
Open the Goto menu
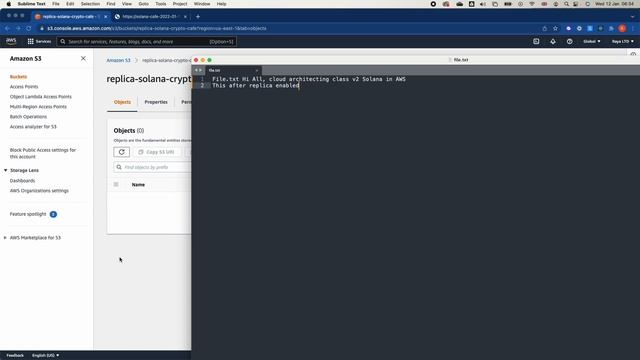144,4
